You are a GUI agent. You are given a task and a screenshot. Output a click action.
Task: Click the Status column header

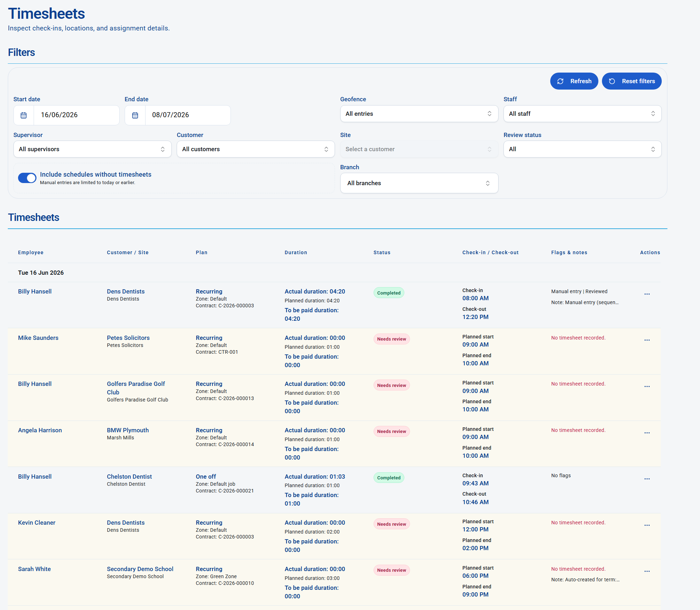coord(382,252)
